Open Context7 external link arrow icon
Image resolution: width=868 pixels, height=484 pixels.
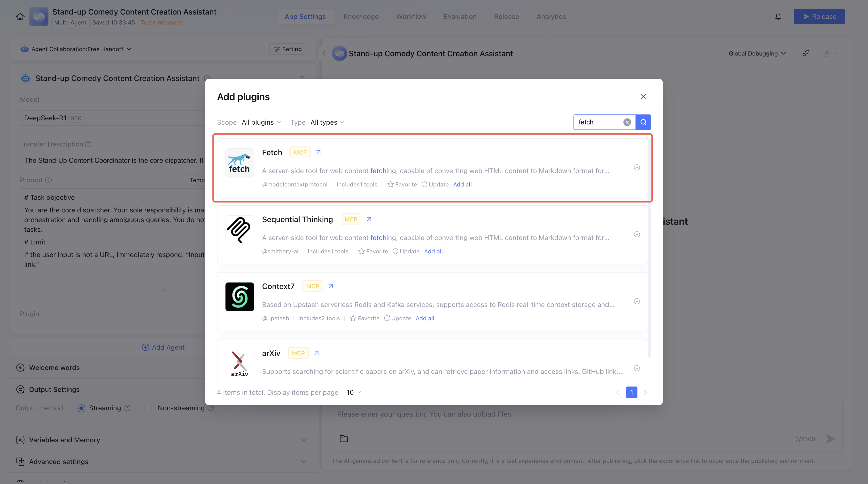click(331, 286)
